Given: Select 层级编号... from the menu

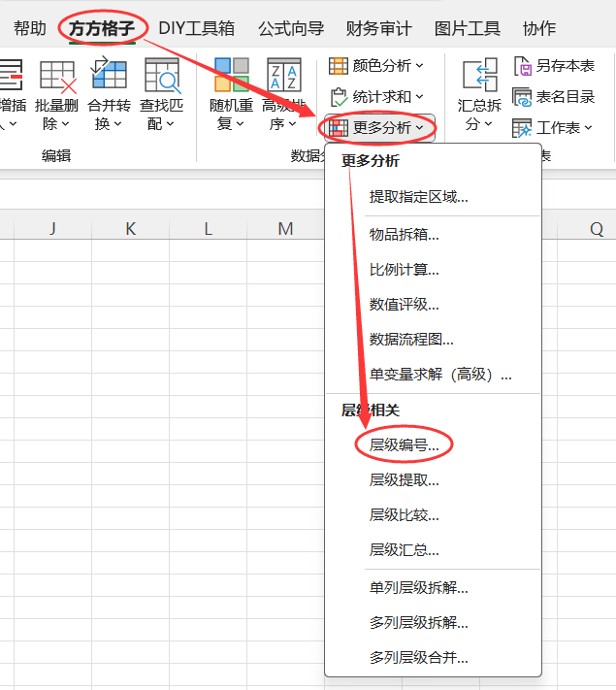Looking at the screenshot, I should coord(404,444).
